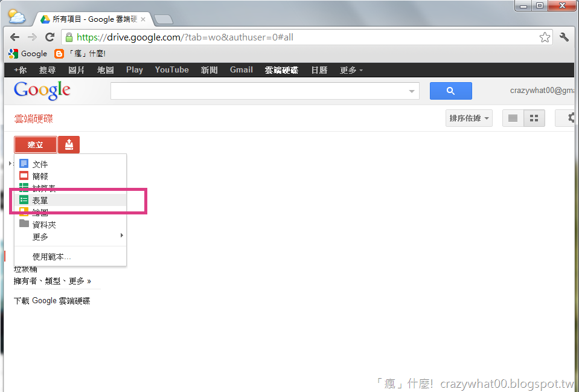579x392 pixels.
Task: Choose 使用範本... from the create menu
Action: point(70,257)
